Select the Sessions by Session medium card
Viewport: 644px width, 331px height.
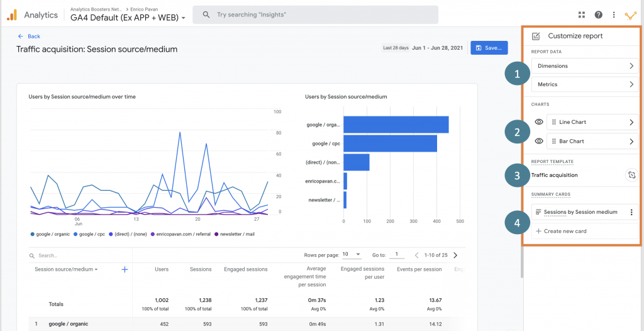pos(580,212)
